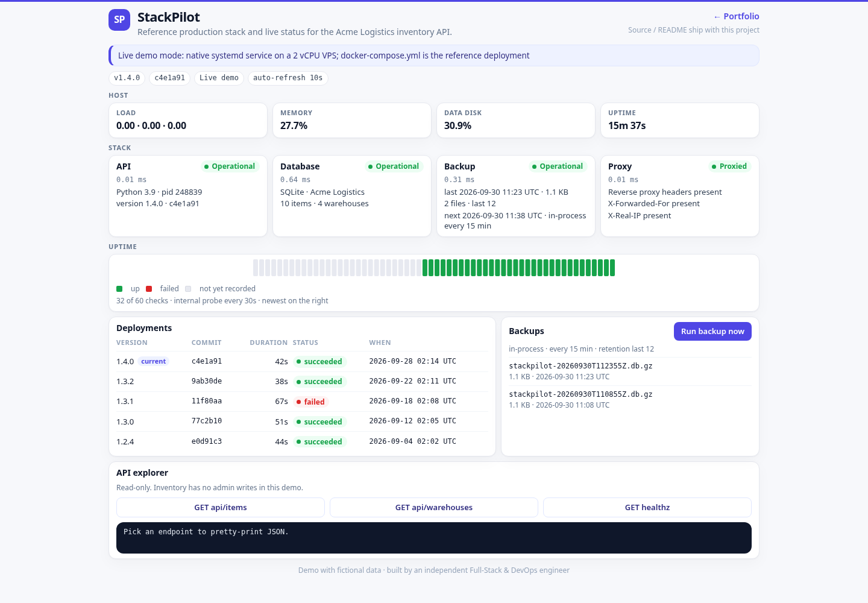Viewport: 868px width, 603px height.
Task: Click succeeded badge for version 1.2.4
Action: pos(319,442)
